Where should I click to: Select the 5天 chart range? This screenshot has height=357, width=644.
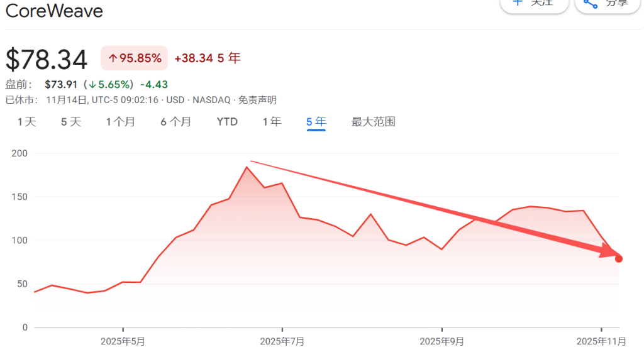(x=71, y=122)
